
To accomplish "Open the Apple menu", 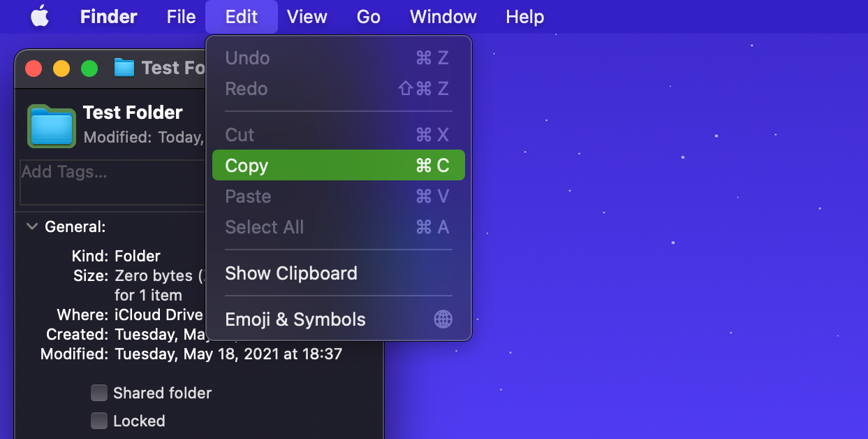I will (x=40, y=17).
